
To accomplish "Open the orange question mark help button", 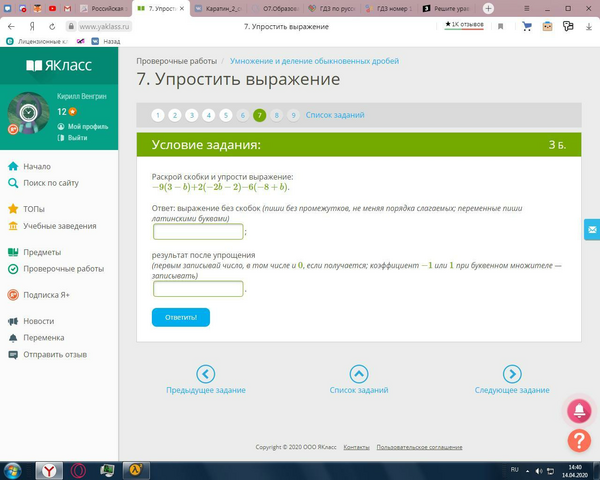I will (x=579, y=441).
